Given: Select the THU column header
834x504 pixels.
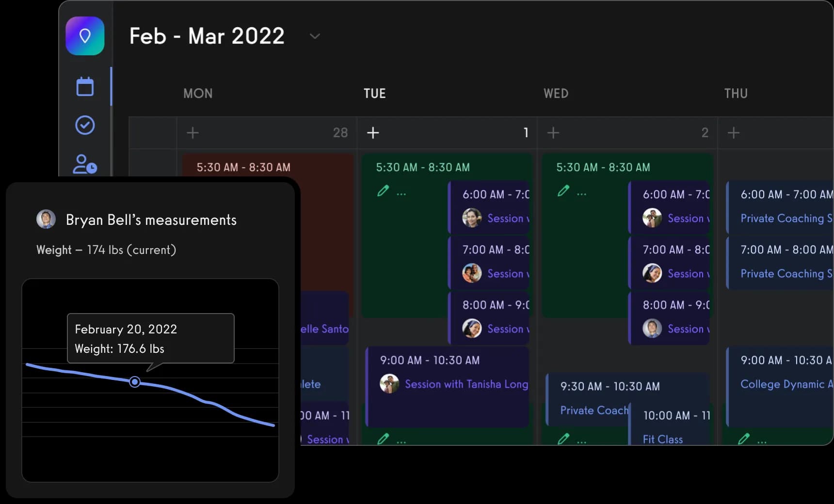Looking at the screenshot, I should pos(736,94).
